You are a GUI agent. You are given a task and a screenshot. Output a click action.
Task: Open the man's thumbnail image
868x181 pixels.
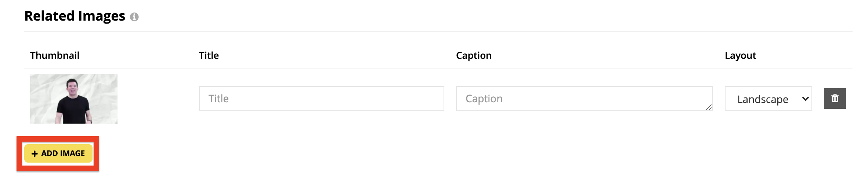coord(74,99)
